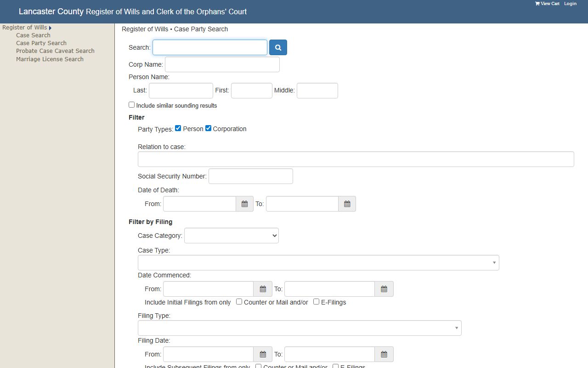Viewport: 588px width, 368px height.
Task: Click Date of Death From field
Action: 200,204
